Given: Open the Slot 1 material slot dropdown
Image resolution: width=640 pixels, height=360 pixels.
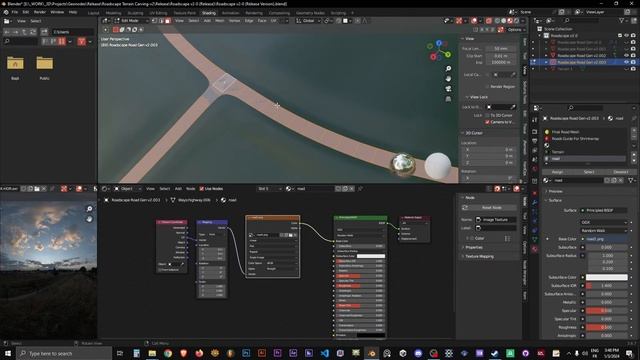Looking at the screenshot, I should (269, 189).
